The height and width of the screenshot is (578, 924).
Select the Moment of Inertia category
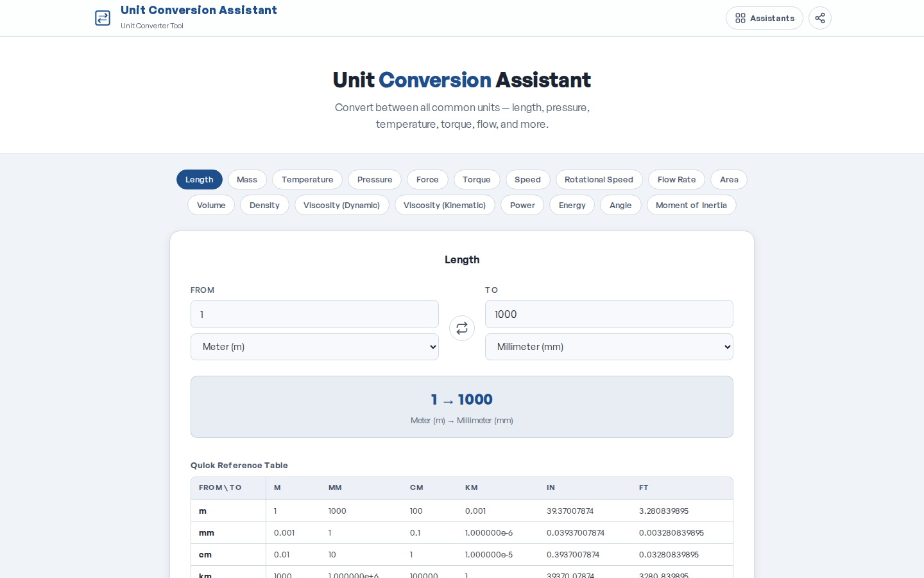691,206
